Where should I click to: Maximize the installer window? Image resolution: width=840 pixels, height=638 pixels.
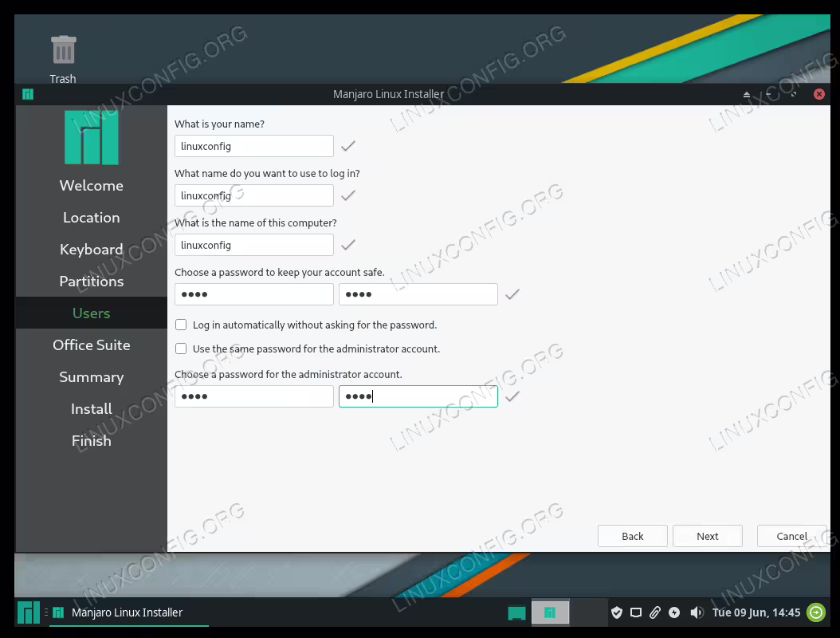pos(794,94)
